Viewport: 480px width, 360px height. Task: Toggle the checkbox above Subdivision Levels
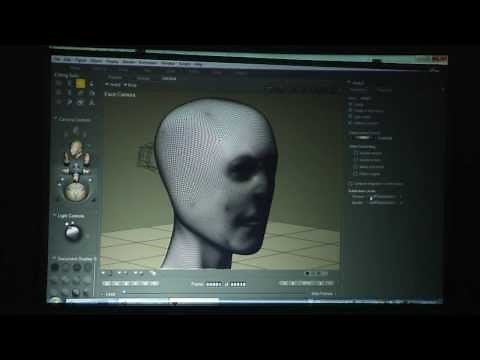350,184
